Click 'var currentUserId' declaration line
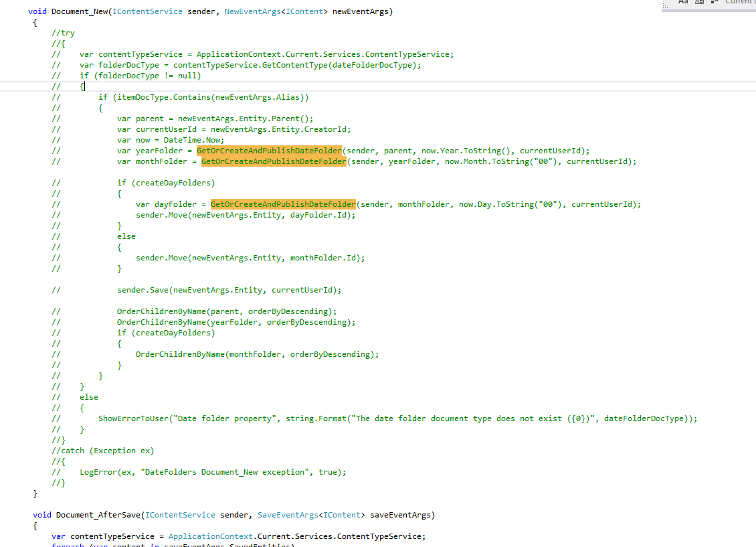Viewport: 756px width, 547px height. 234,129
